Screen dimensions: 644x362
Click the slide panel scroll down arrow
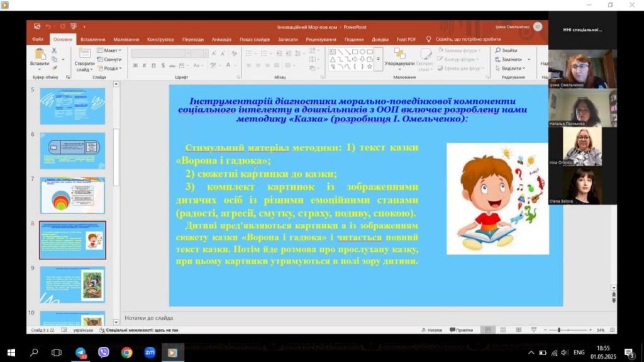(x=116, y=322)
